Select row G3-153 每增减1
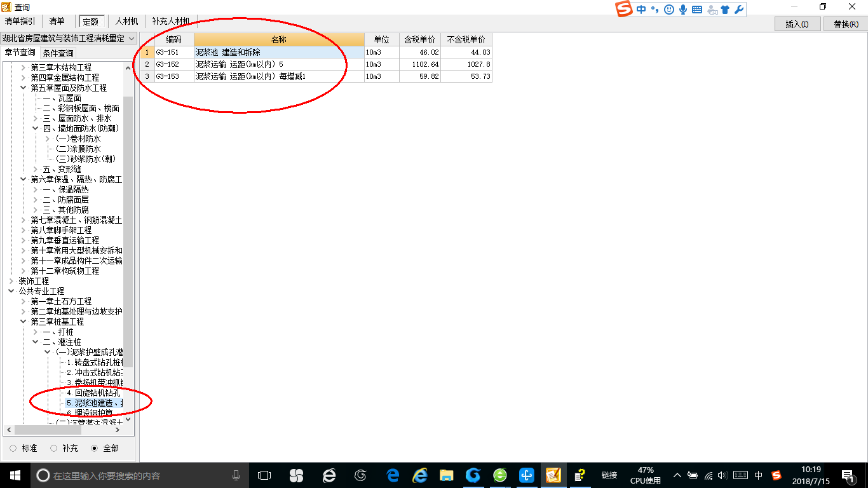The width and height of the screenshot is (868, 488). point(316,76)
